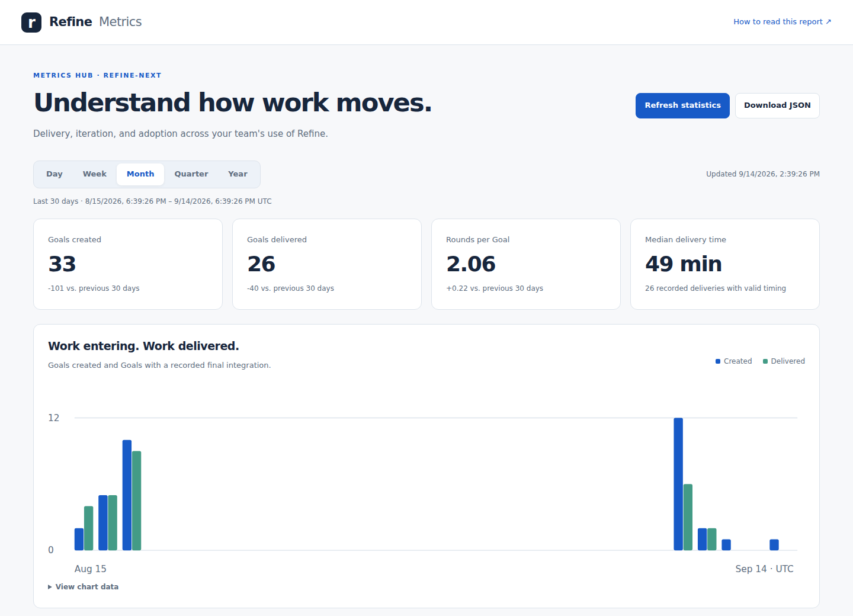Click the '+0.22 vs. previous 30 days' text
The width and height of the screenshot is (853, 616).
[495, 288]
